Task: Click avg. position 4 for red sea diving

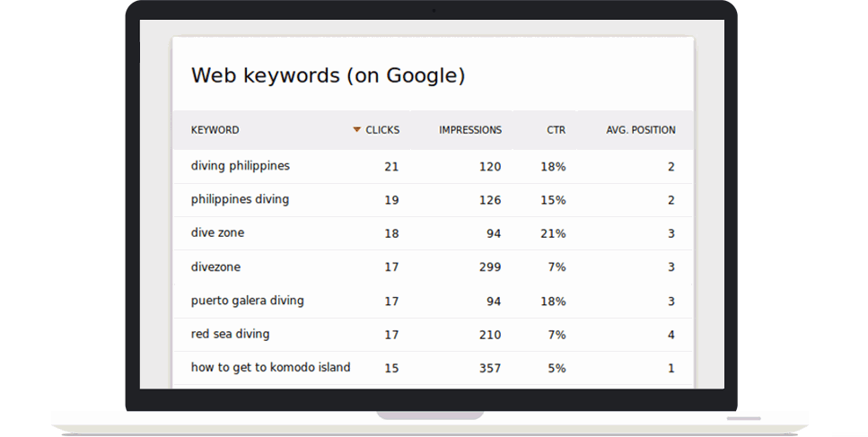Action: point(671,335)
